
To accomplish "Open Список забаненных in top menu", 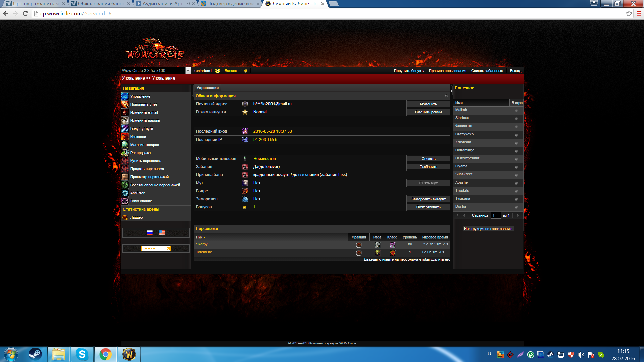I will [487, 71].
